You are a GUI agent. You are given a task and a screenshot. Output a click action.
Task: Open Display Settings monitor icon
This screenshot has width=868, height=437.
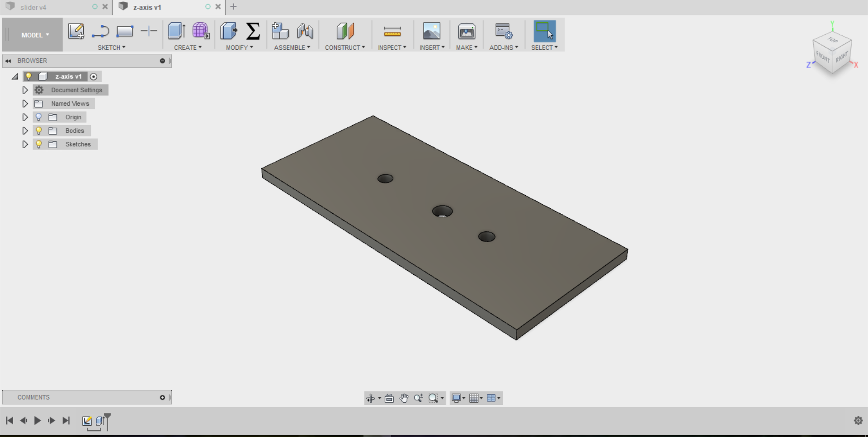[x=457, y=398]
